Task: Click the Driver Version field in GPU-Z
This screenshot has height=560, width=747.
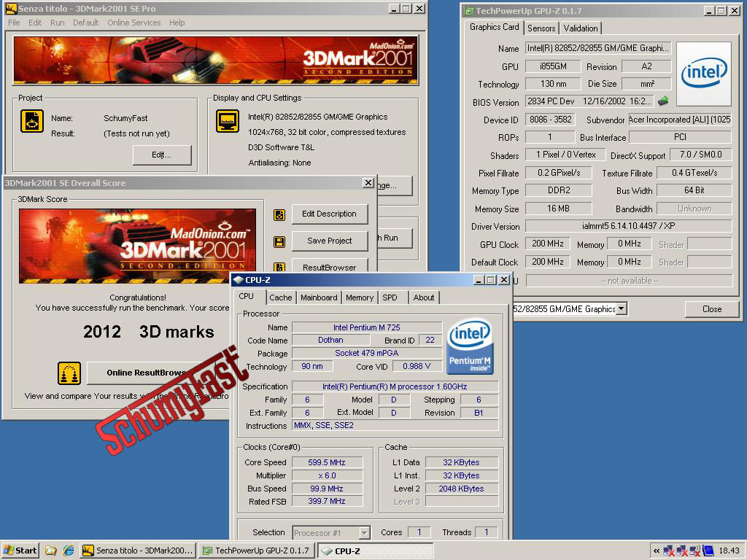Action: point(628,226)
